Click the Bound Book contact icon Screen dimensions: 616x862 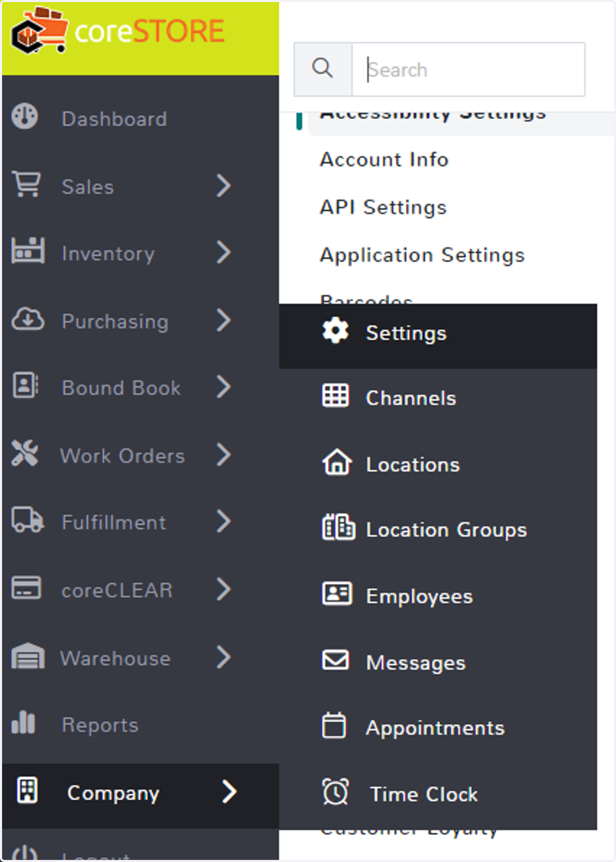tap(26, 385)
